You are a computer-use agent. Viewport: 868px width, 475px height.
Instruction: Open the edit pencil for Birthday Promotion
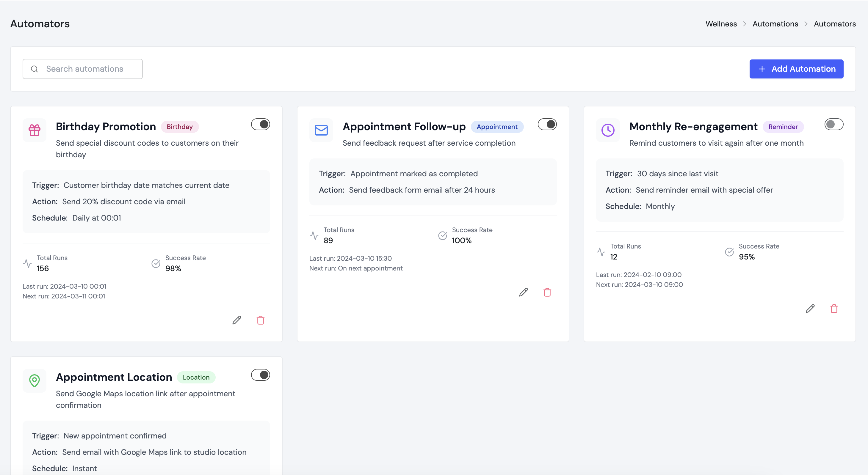(236, 320)
